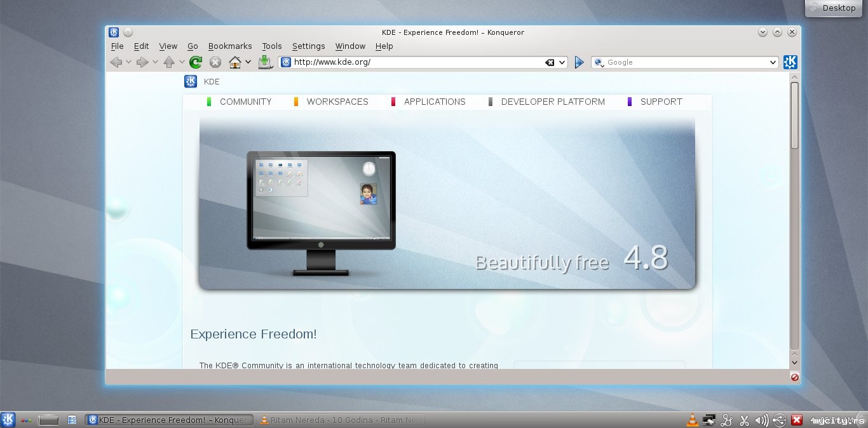Click the red X tray icon

click(x=797, y=420)
